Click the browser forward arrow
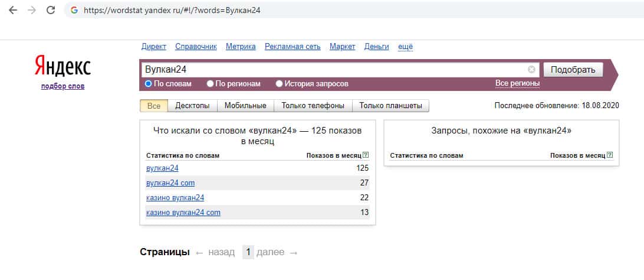This screenshot has height=280, width=644. click(32, 11)
